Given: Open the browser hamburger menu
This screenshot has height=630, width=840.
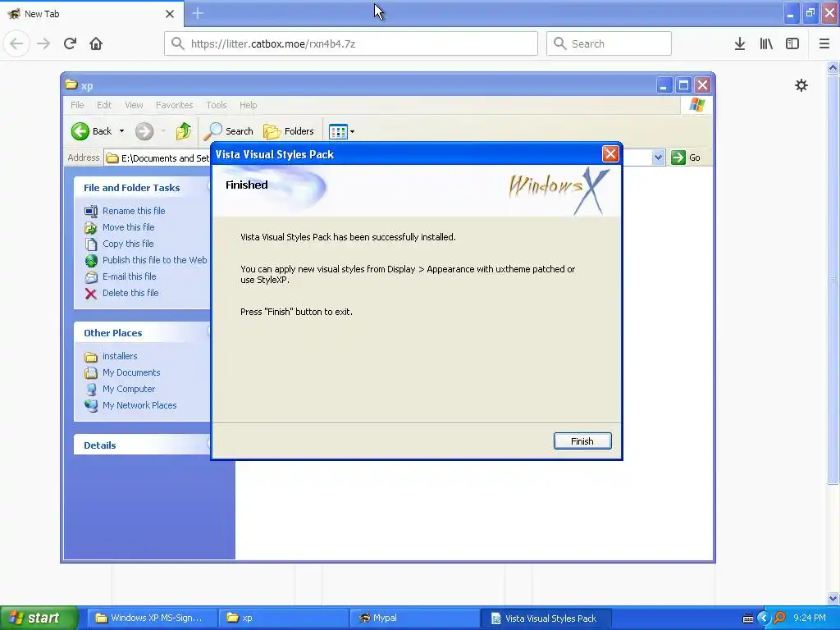Looking at the screenshot, I should click(x=824, y=43).
